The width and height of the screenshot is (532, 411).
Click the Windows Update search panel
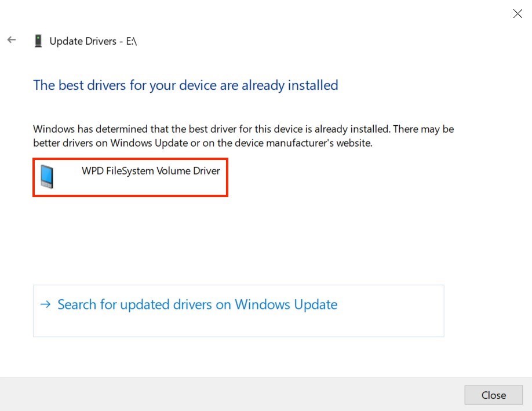tap(238, 310)
